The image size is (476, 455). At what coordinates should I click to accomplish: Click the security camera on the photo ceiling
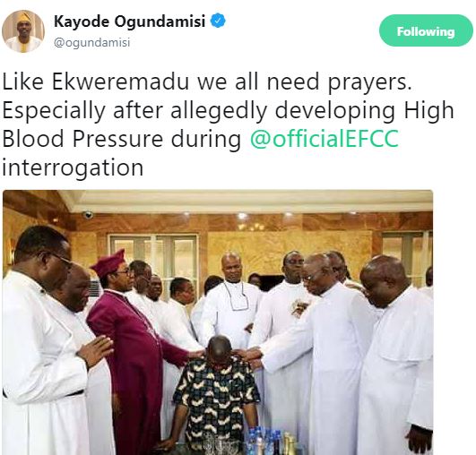tap(88, 215)
